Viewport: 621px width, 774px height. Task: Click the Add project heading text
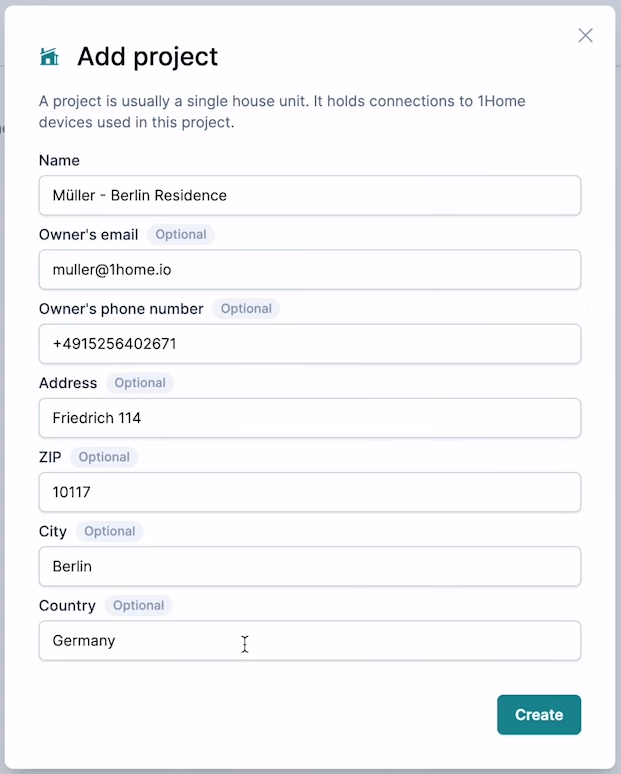(x=147, y=57)
